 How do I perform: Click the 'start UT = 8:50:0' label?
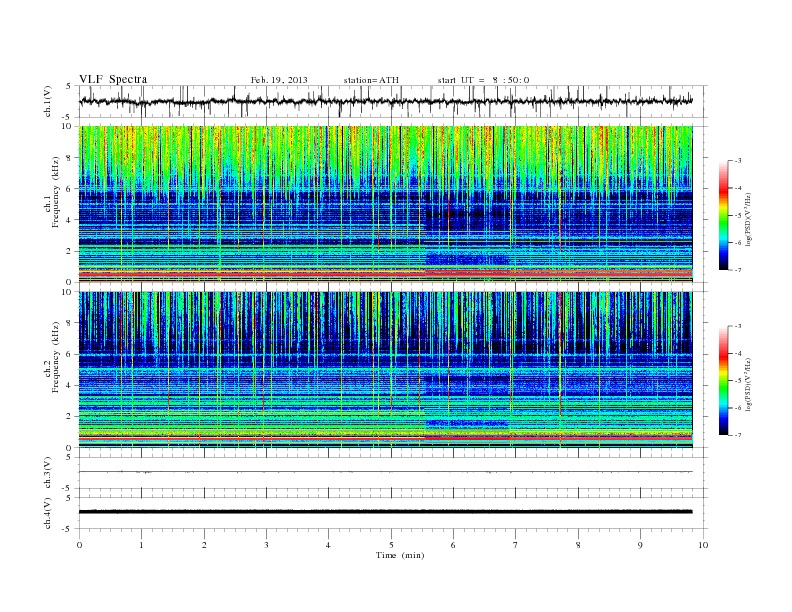click(x=483, y=80)
